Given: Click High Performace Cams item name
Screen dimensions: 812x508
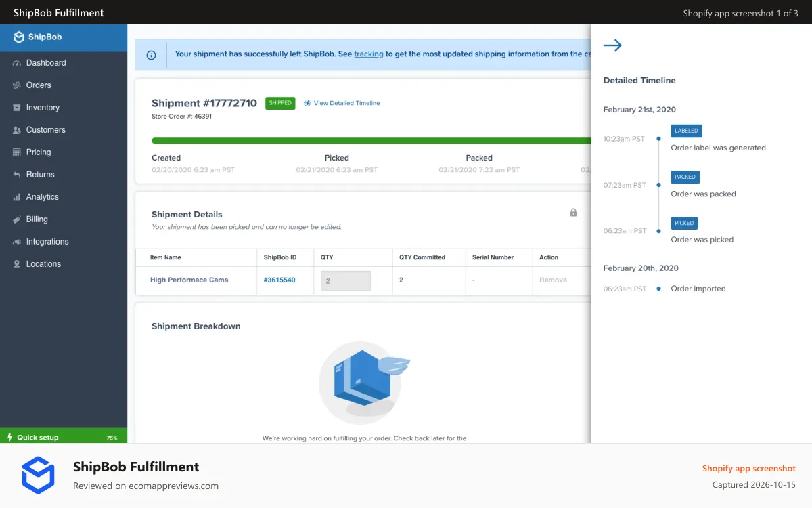Looking at the screenshot, I should 189,280.
